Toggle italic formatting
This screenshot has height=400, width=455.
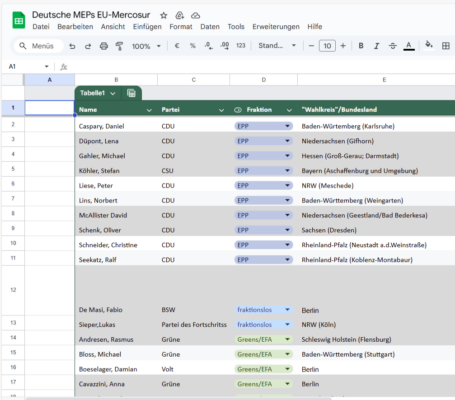[x=377, y=46]
